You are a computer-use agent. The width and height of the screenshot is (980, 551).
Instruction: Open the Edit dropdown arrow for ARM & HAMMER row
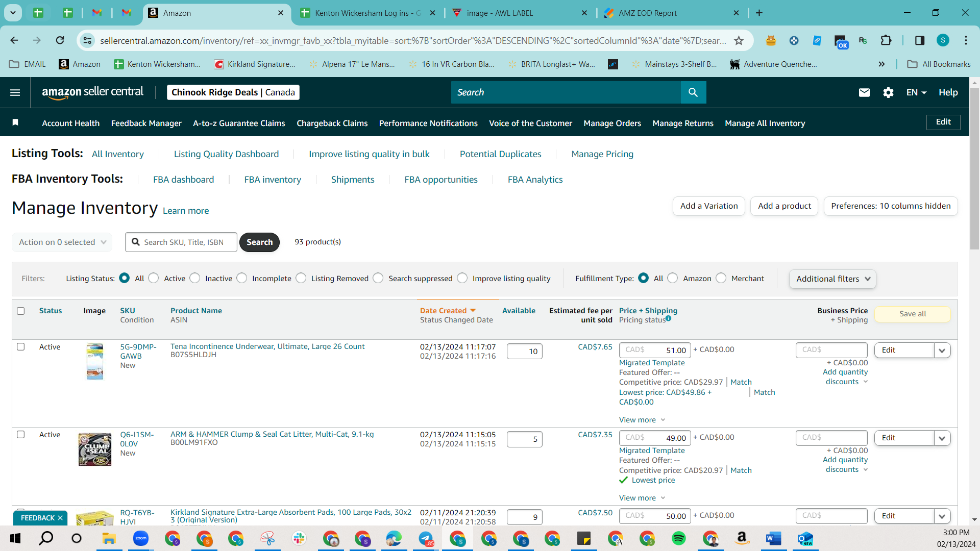[942, 438]
